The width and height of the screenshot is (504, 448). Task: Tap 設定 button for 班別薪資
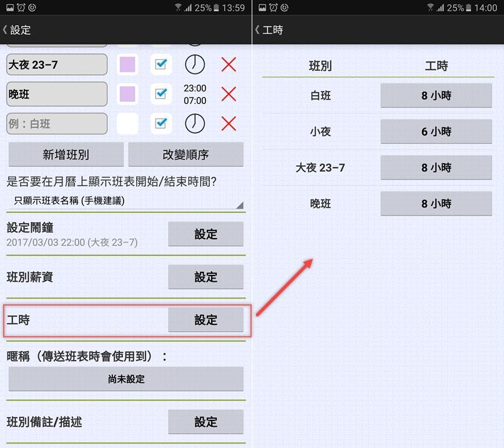(x=205, y=277)
